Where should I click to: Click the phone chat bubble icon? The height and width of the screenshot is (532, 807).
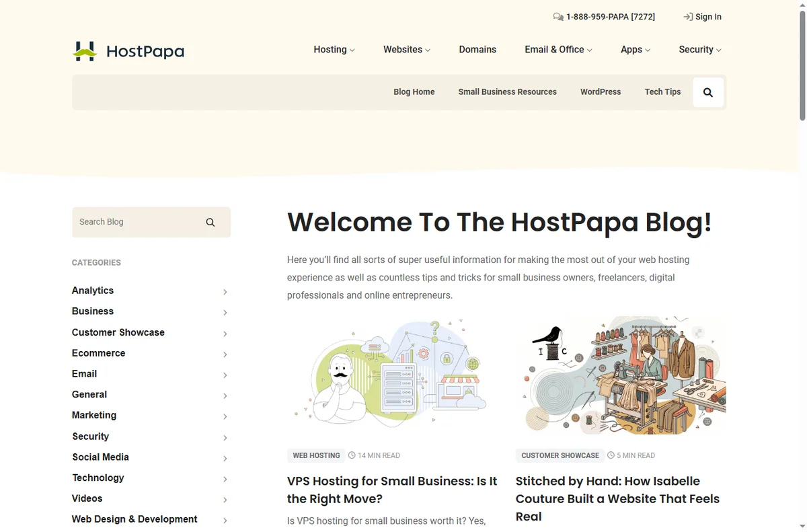[x=558, y=17]
